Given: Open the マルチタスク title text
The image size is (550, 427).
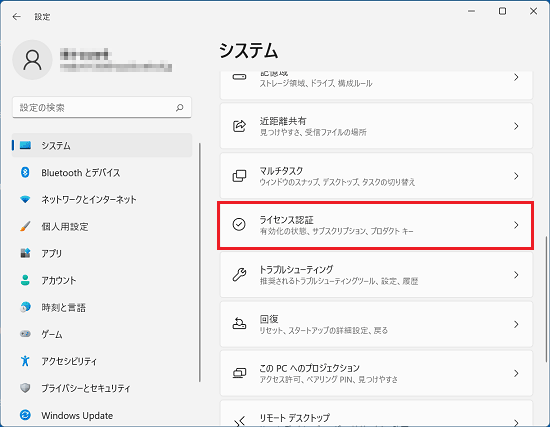Looking at the screenshot, I should click(281, 171).
